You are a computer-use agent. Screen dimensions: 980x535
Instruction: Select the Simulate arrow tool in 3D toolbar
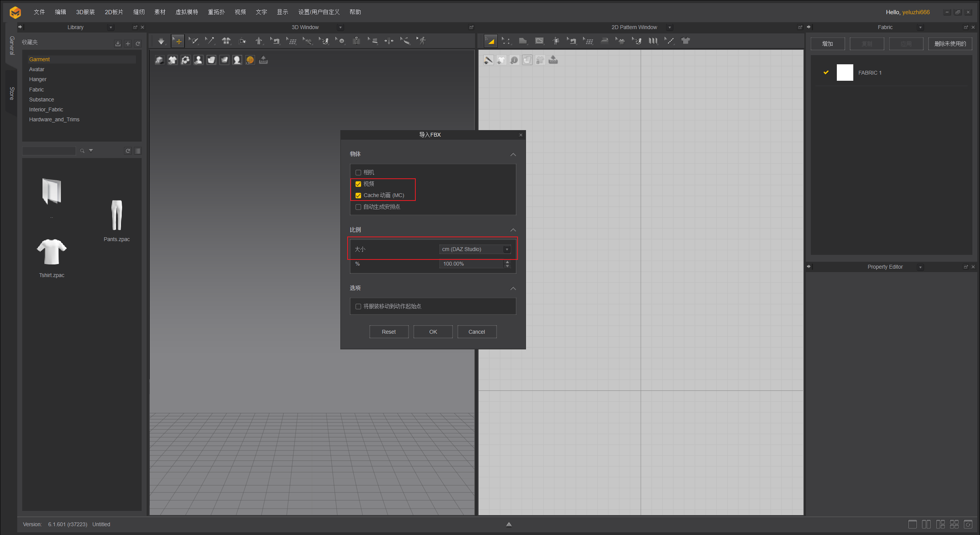[x=161, y=41]
